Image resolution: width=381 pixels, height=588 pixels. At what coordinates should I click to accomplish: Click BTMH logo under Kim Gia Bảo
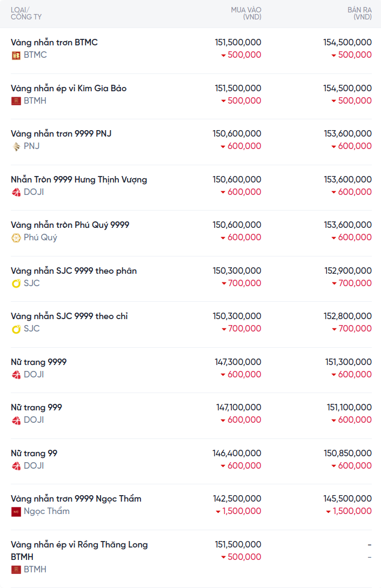[16, 101]
